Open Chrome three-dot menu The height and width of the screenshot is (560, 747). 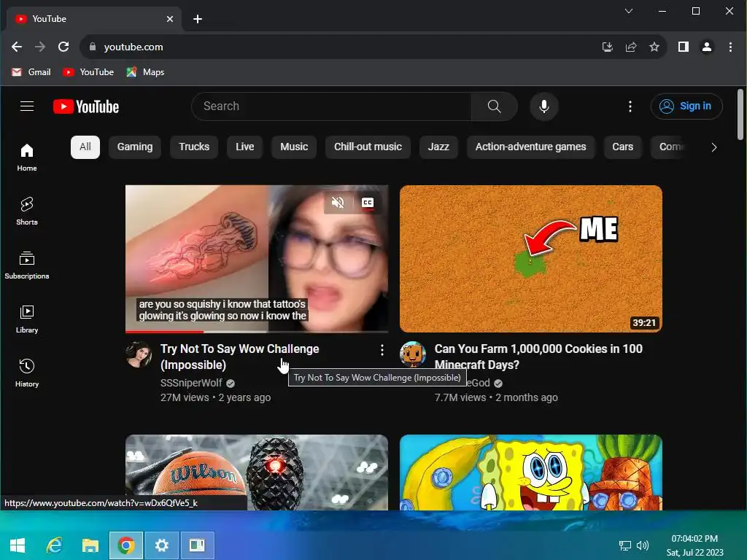click(730, 47)
